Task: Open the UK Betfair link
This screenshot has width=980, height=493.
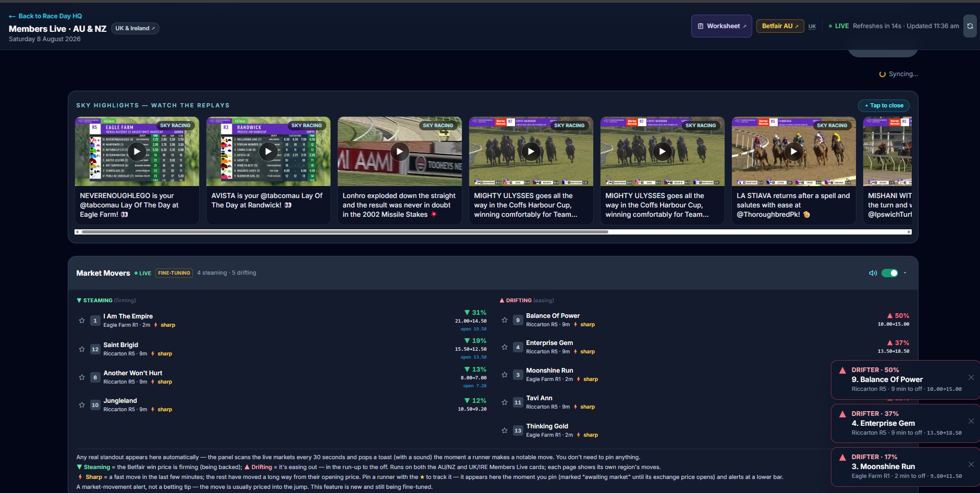Action: pyautogui.click(x=812, y=27)
